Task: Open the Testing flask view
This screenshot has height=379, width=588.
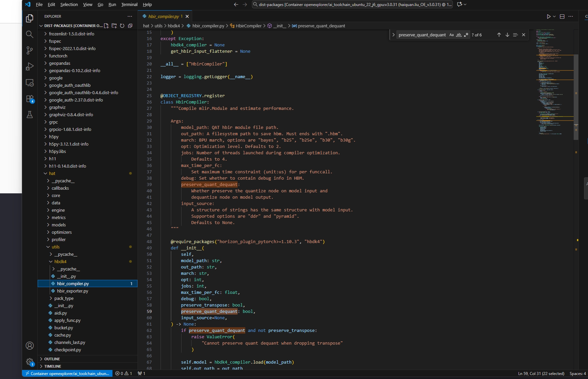Action: coord(30,115)
